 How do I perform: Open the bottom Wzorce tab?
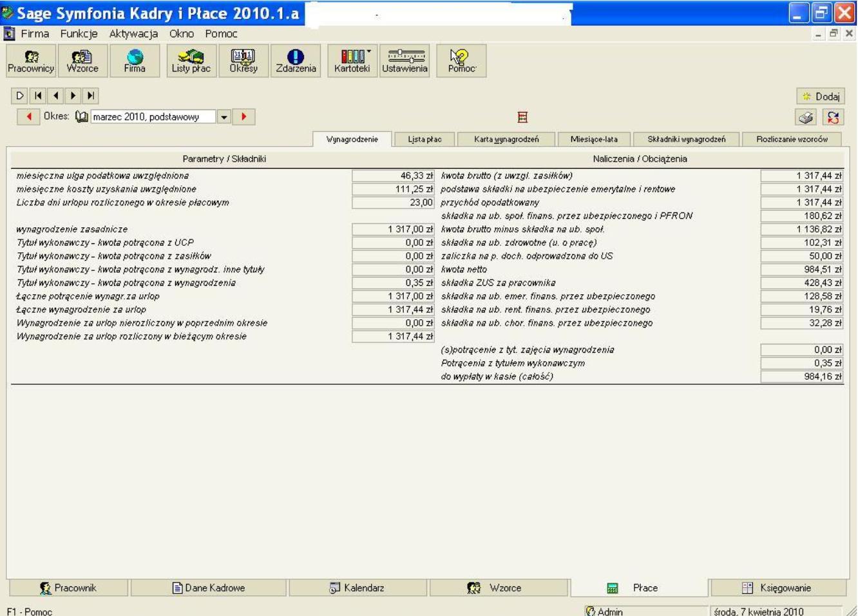coord(499,588)
